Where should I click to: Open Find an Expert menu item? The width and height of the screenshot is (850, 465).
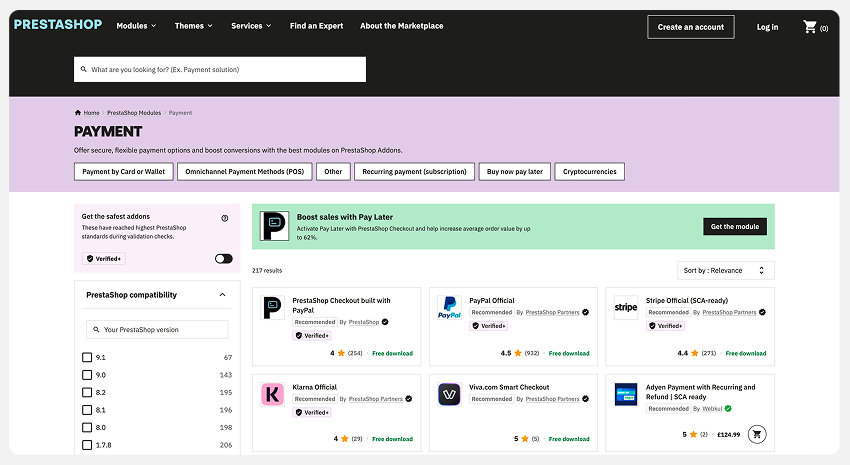click(x=316, y=25)
